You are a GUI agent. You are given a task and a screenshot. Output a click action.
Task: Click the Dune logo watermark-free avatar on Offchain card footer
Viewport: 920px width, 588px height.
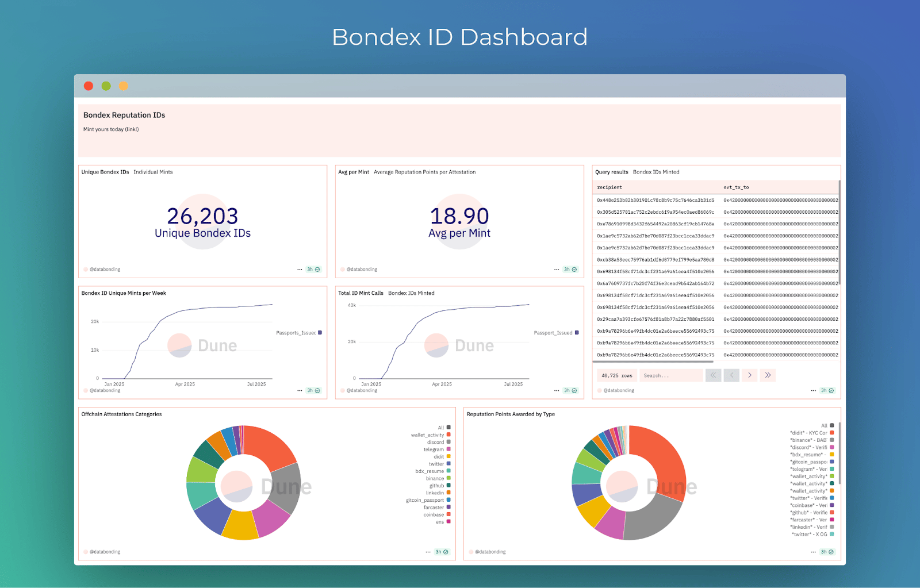pyautogui.click(x=86, y=552)
